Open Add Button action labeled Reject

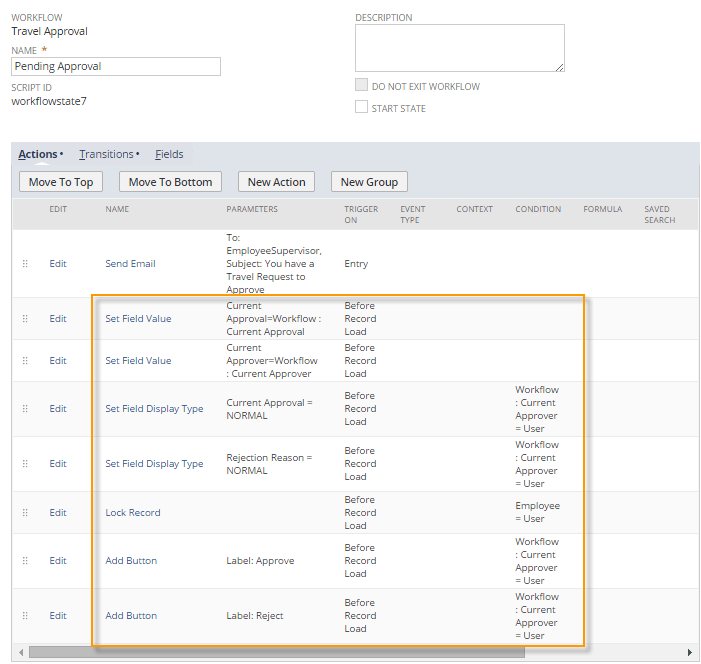(x=131, y=616)
